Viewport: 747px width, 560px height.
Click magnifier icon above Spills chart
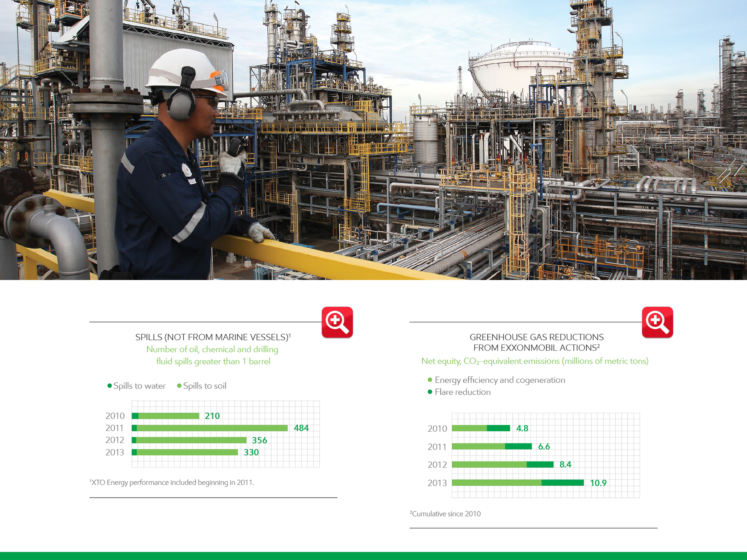337,322
